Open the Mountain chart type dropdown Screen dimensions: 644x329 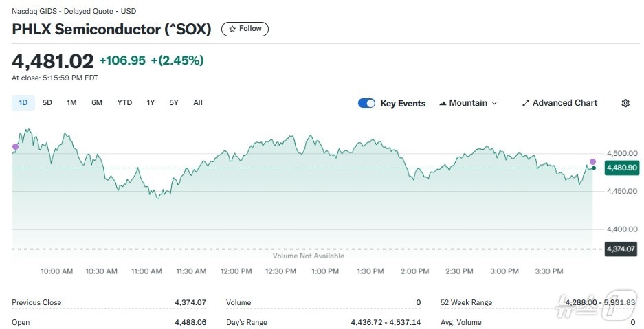point(467,103)
